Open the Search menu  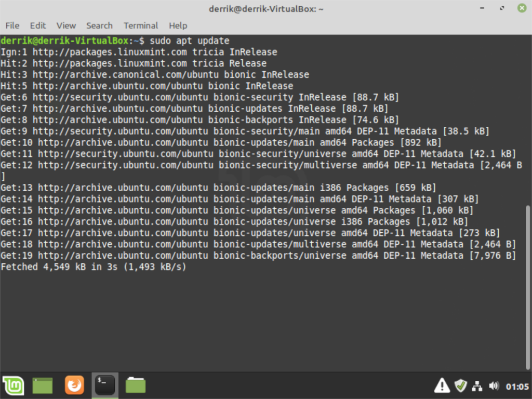pos(99,25)
